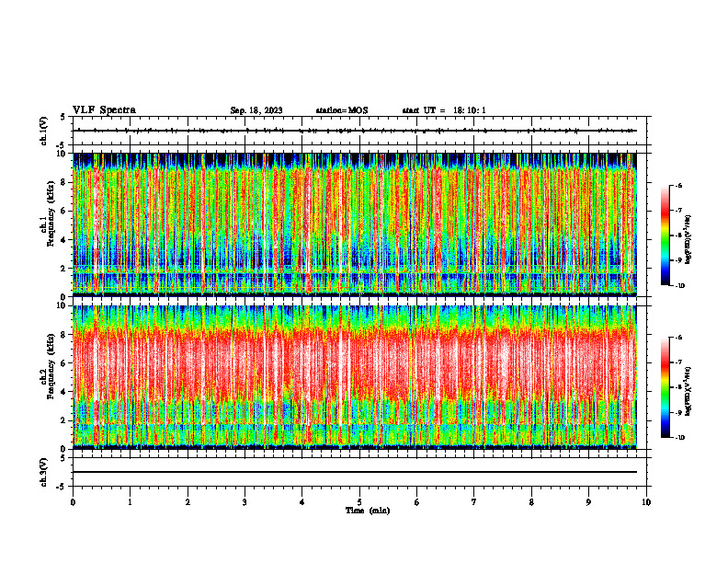Click the "-6" label on ch.1 colorbar
This screenshot has height=563, width=728.
click(x=678, y=186)
